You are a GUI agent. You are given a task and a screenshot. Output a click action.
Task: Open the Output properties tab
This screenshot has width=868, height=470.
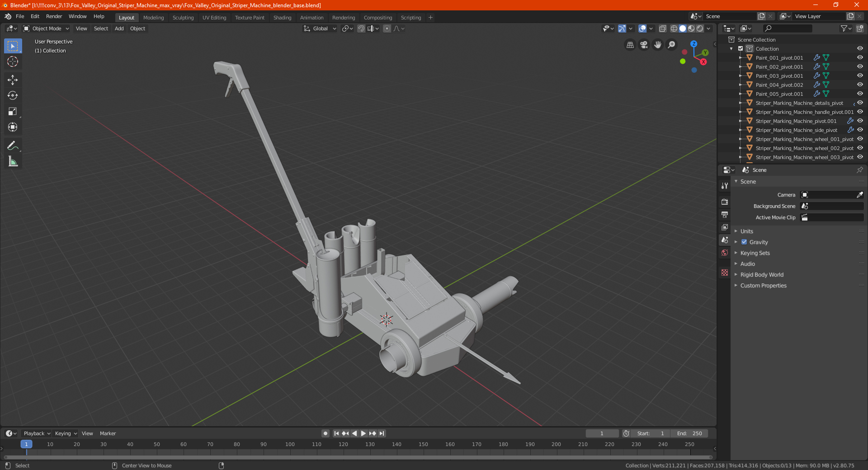(725, 215)
